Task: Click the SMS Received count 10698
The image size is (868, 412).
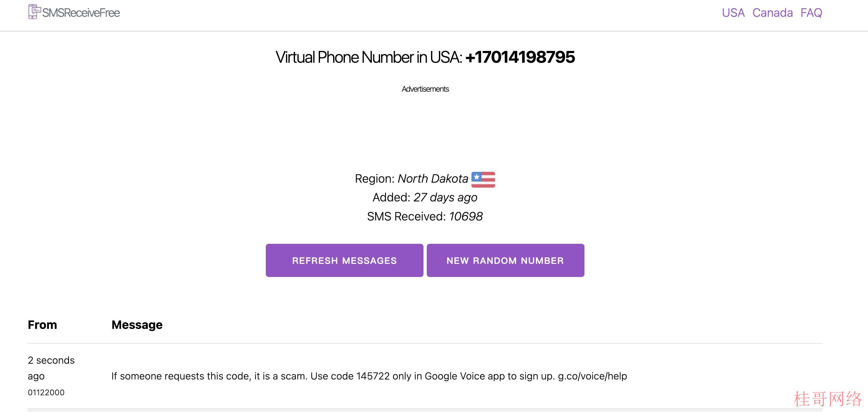Action: click(x=466, y=216)
